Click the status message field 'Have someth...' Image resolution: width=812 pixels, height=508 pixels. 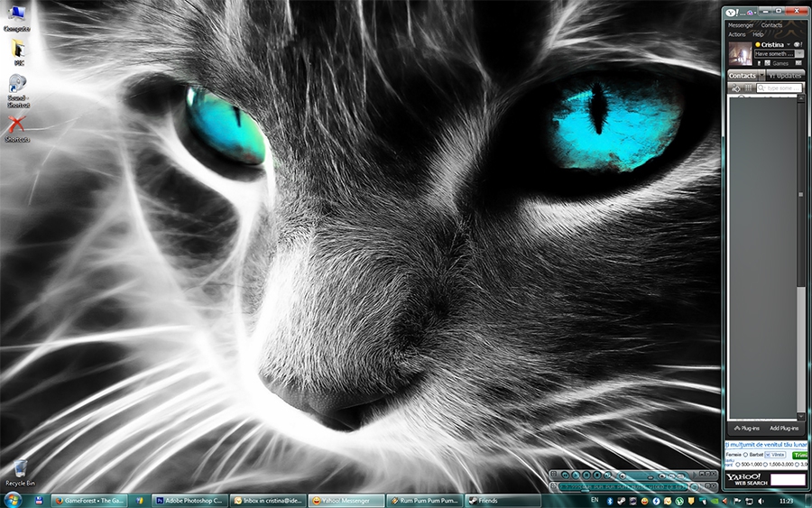pos(775,54)
